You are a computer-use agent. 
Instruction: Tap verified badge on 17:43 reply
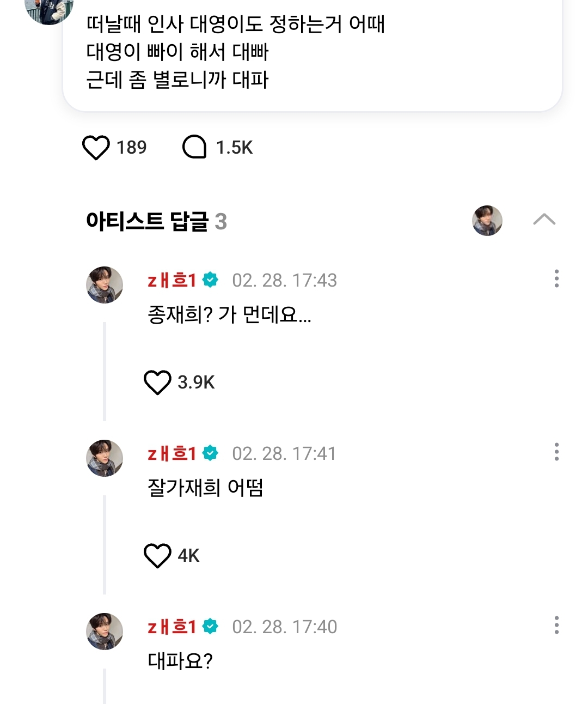tap(210, 280)
